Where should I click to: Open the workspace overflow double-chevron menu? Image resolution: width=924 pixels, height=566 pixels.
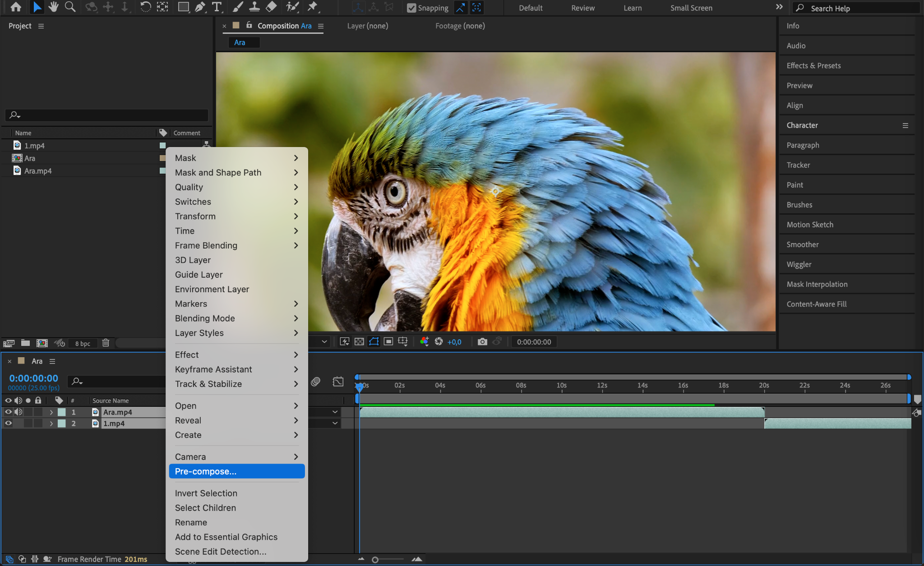779,7
